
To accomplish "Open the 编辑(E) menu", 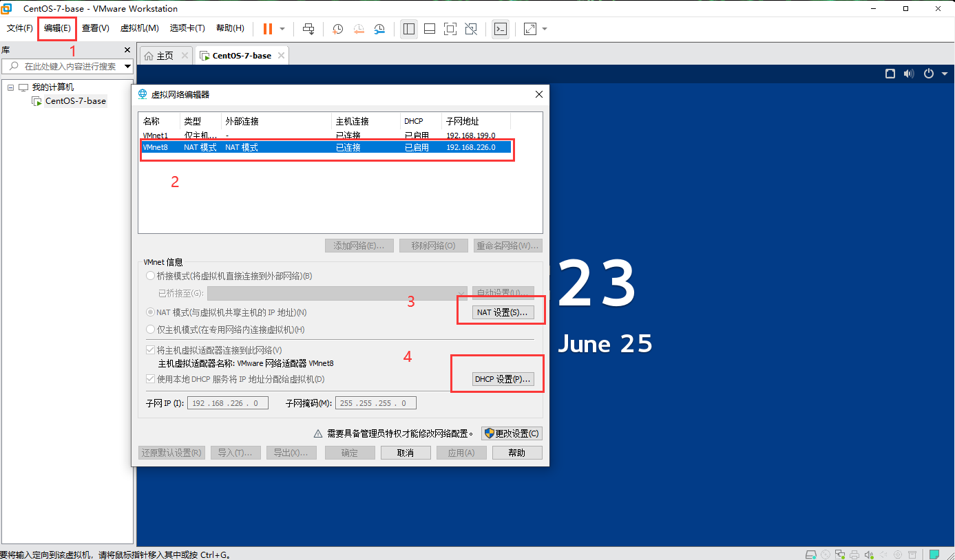I will coord(57,28).
